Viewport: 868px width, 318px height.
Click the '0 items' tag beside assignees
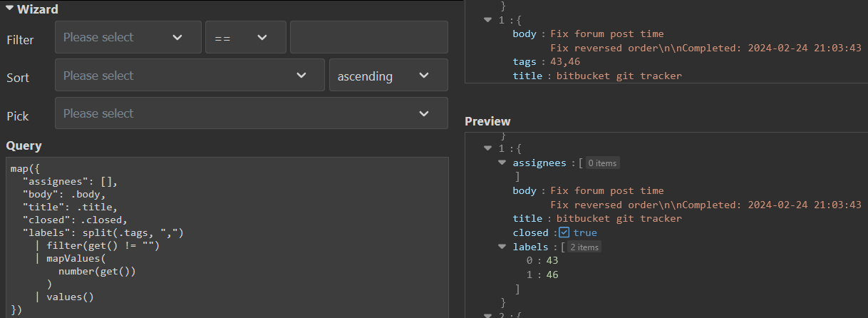[602, 163]
